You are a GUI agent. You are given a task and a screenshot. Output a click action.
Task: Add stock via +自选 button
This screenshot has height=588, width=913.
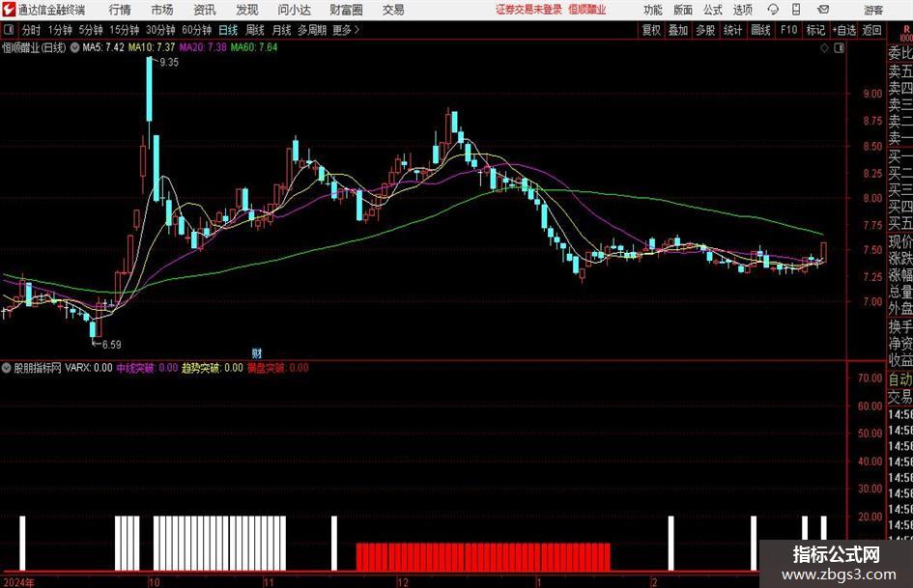pyautogui.click(x=843, y=30)
